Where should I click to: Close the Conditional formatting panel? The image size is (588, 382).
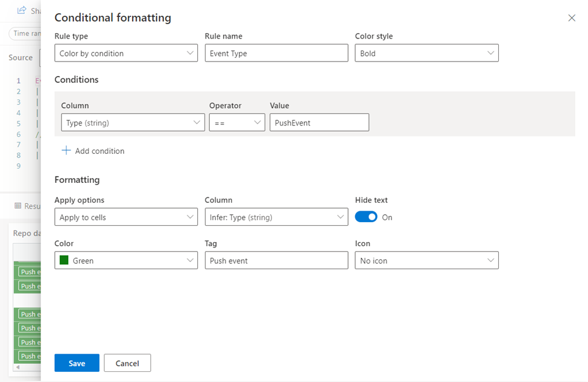pos(572,18)
